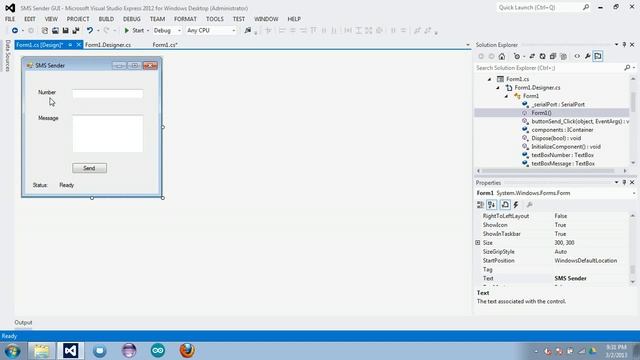The width and height of the screenshot is (640, 360).
Task: Open the FORMAT menu
Action: click(185, 19)
